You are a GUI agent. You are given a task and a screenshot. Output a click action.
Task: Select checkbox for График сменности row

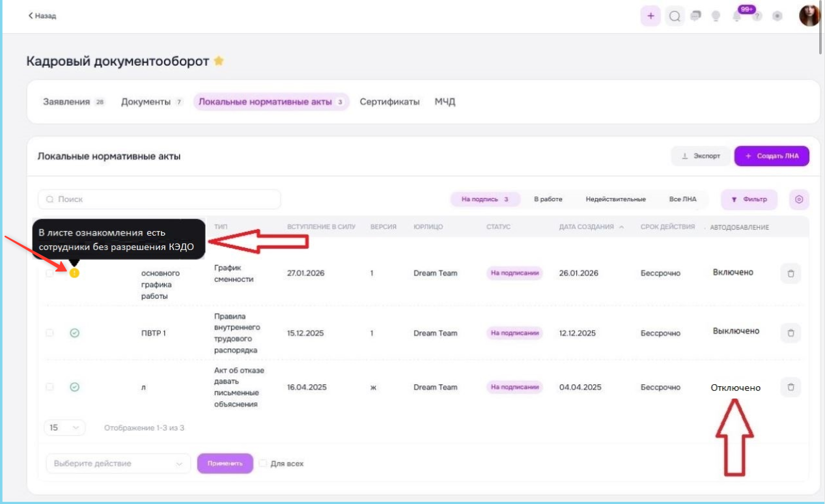49,273
